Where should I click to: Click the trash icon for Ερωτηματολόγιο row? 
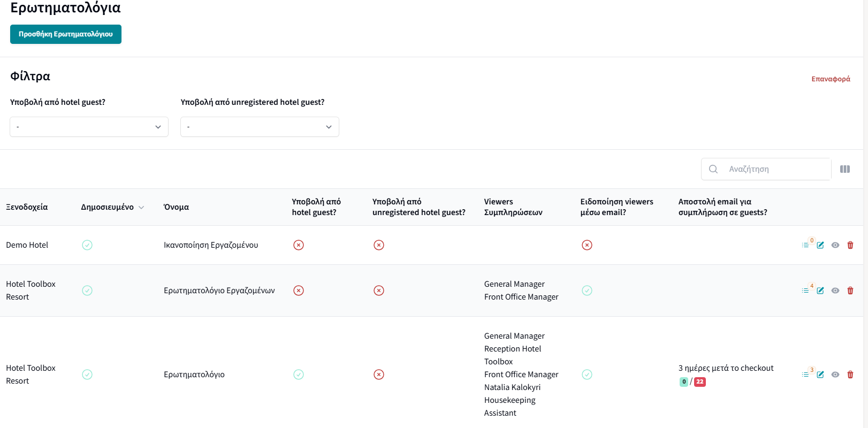click(850, 374)
